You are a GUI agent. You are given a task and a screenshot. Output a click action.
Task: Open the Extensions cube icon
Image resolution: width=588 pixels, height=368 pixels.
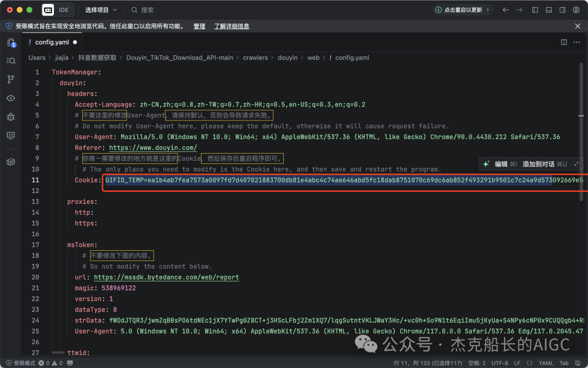11,162
